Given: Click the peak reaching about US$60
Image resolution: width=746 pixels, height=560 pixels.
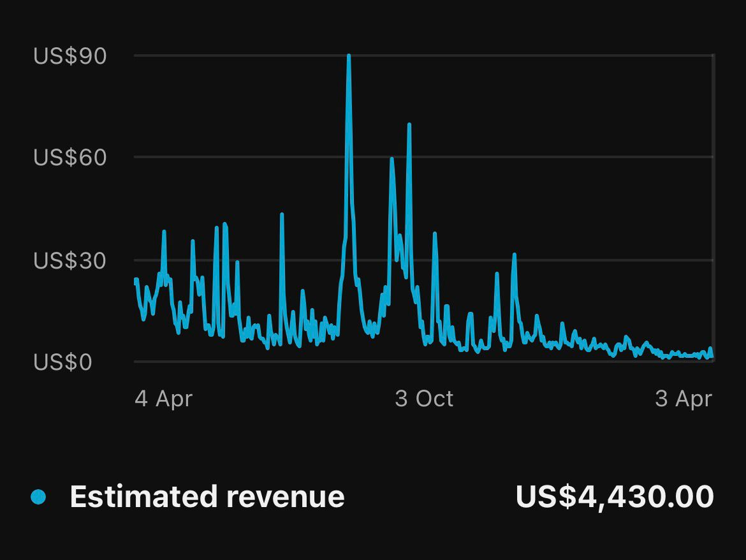Looking at the screenshot, I should tap(391, 159).
